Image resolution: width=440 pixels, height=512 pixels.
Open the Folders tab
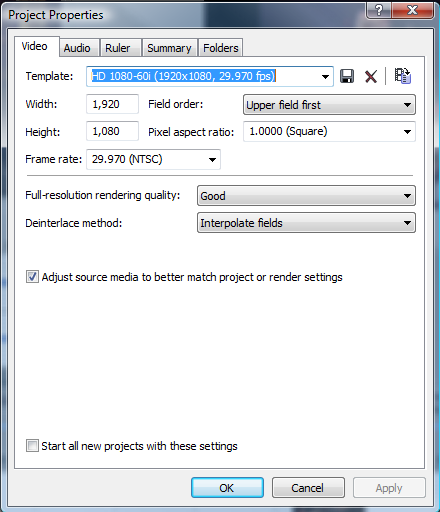click(x=221, y=48)
